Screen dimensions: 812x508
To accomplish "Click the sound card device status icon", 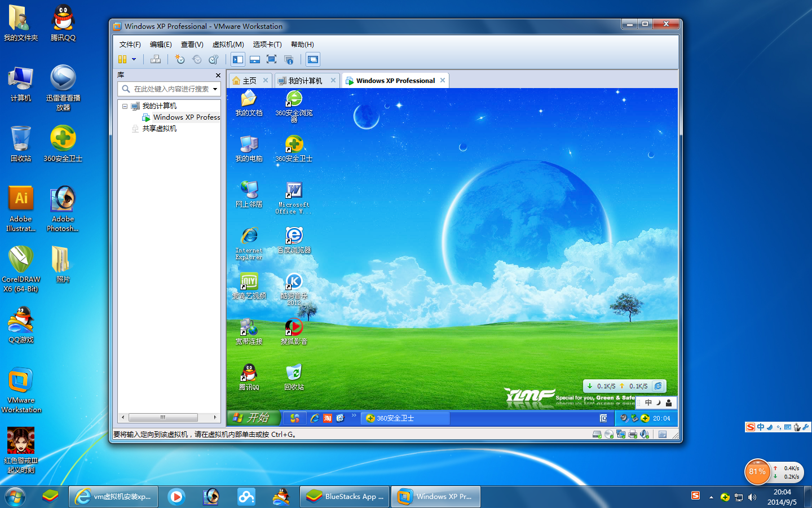I will click(645, 434).
